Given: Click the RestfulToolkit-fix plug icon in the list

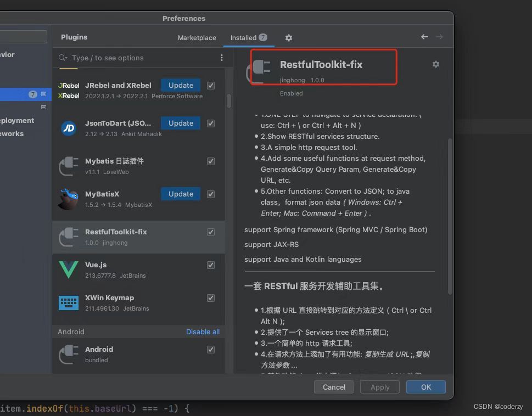Looking at the screenshot, I should 69,237.
